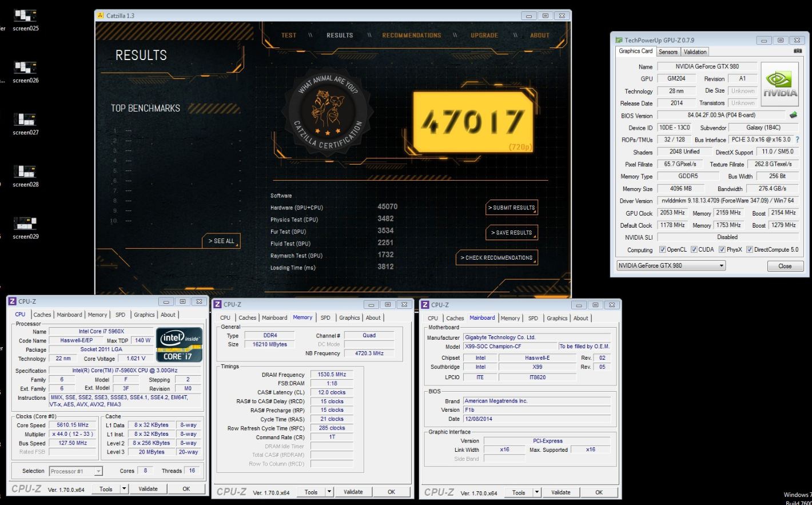Click the DRAM Frequency 1530.5 MHz value
The height and width of the screenshot is (505, 812).
pos(332,375)
